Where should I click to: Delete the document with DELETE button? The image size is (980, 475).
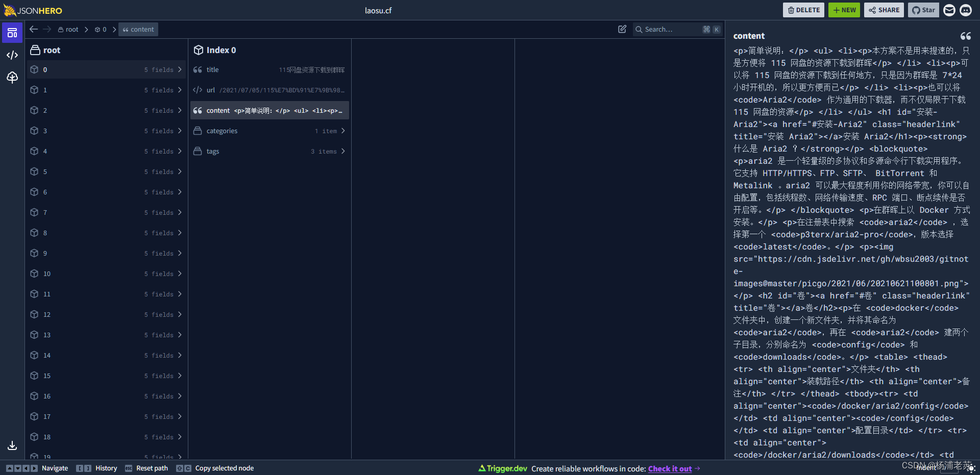tap(803, 10)
